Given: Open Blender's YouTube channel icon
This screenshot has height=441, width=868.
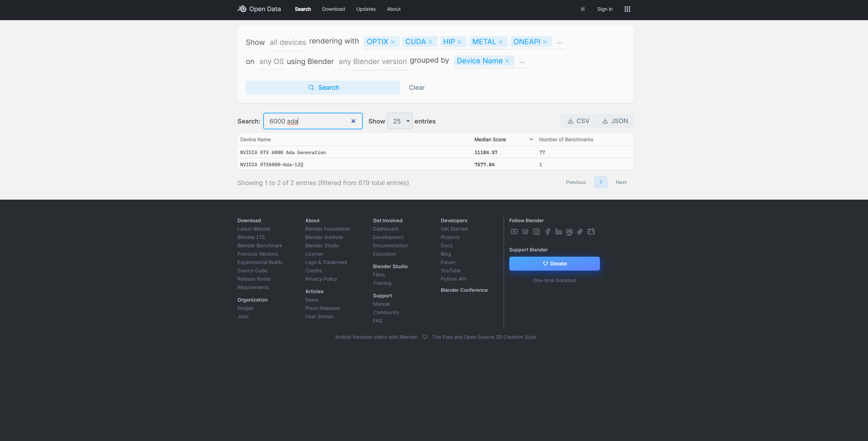Looking at the screenshot, I should tap(514, 232).
